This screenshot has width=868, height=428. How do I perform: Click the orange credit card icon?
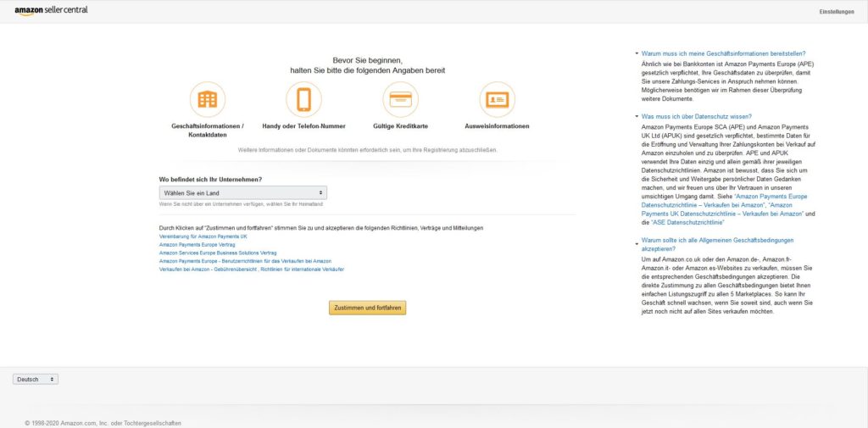(x=400, y=100)
